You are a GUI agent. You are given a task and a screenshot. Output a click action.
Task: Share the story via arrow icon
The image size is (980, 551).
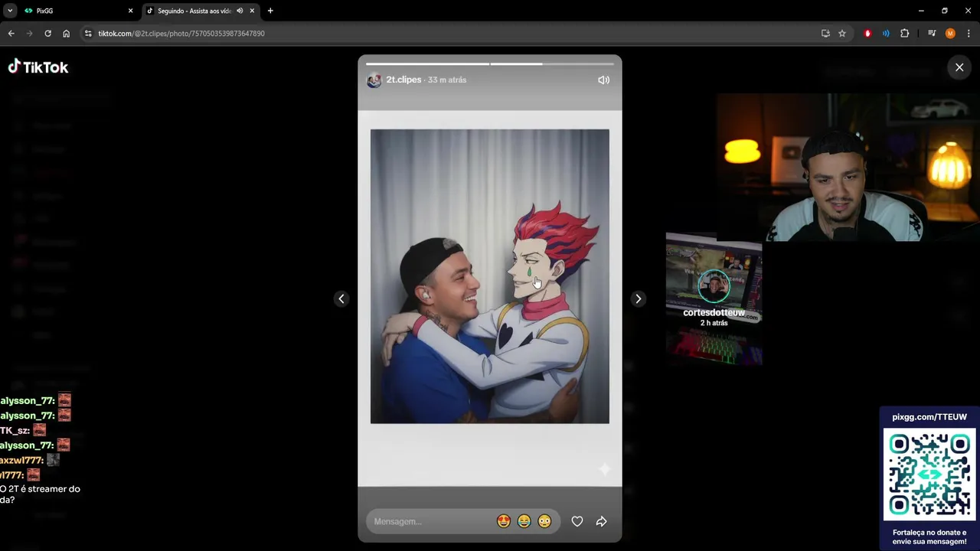602,521
